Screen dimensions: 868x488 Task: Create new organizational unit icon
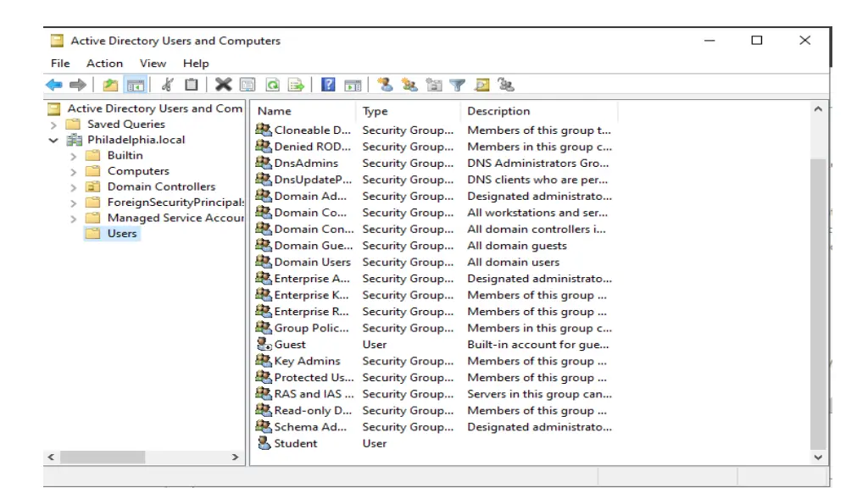pyautogui.click(x=433, y=85)
